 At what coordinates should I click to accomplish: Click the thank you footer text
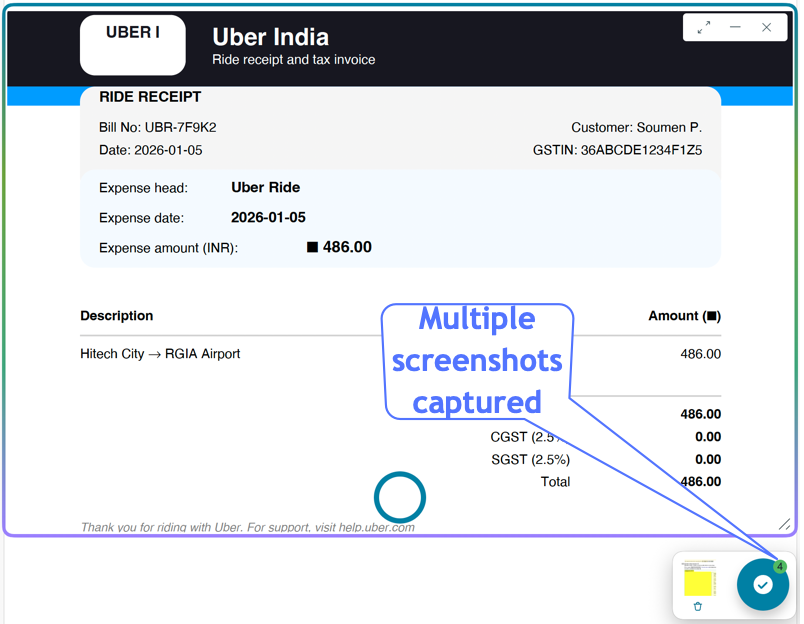click(x=248, y=527)
